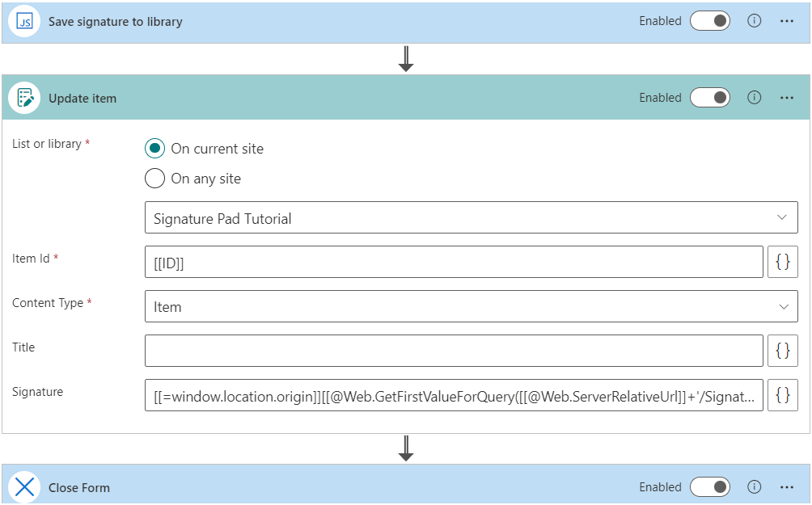Screen dimensions: 812x505
Task: Open expression editor for Title field
Action: coord(782,351)
